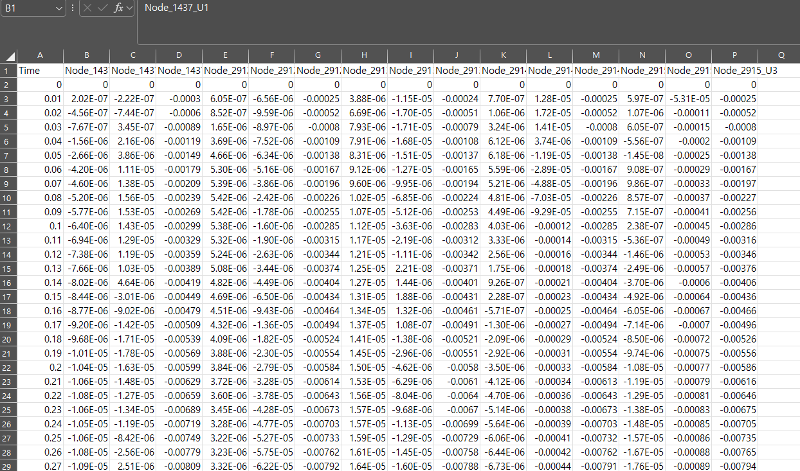The height and width of the screenshot is (471, 800).
Task: Select column P header
Action: 735,56
